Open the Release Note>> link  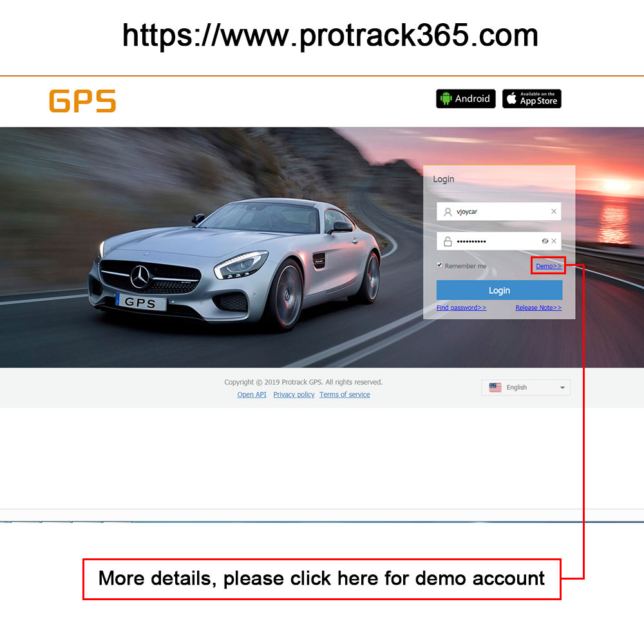538,308
